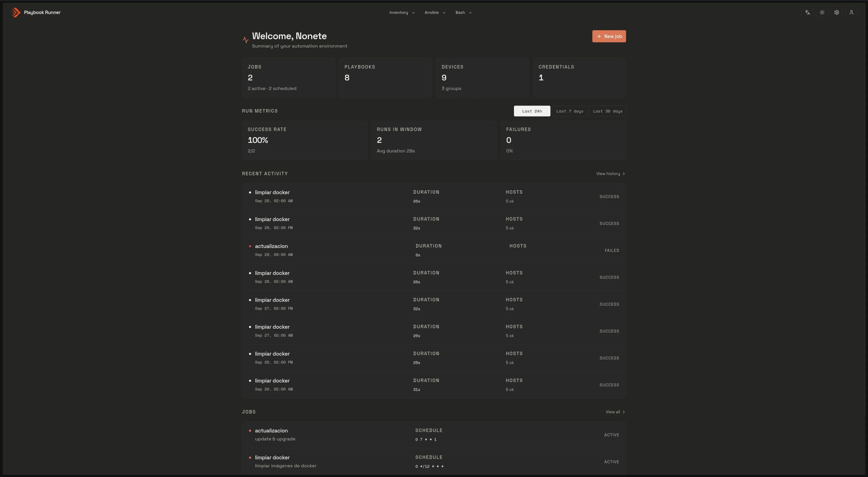The image size is (868, 477).
Task: Switch to Last 30 days range
Action: 608,111
